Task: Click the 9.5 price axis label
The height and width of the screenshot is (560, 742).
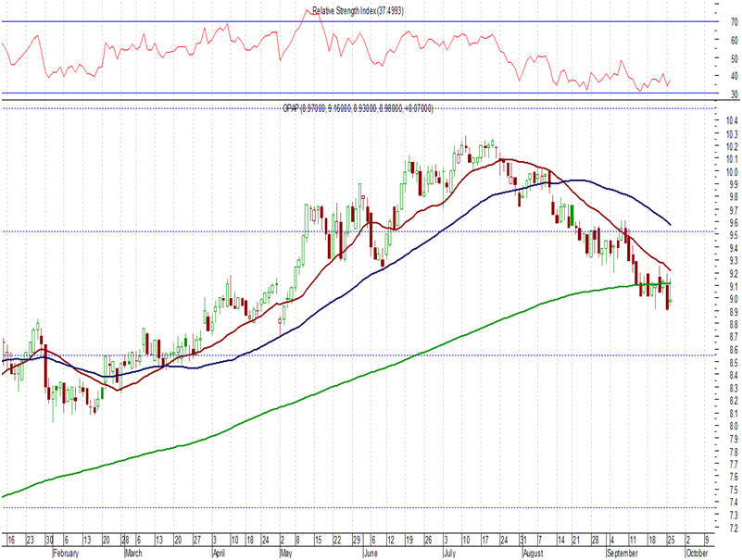Action: [734, 235]
